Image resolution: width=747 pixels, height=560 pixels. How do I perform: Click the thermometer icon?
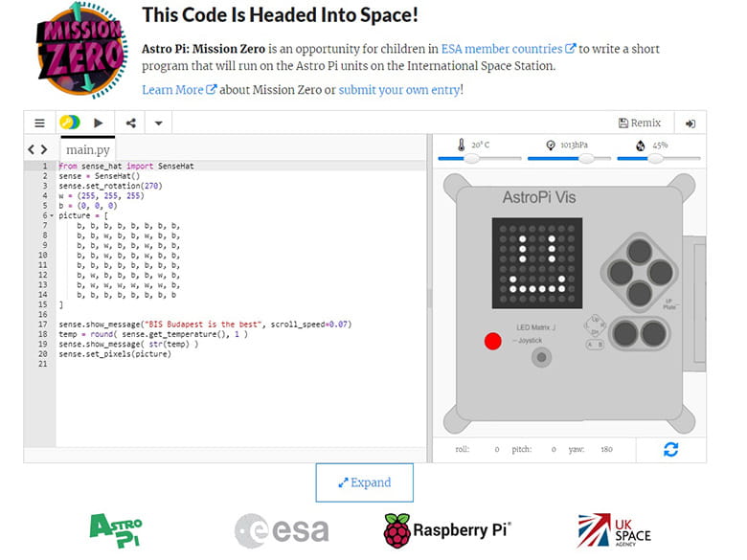pyautogui.click(x=461, y=145)
